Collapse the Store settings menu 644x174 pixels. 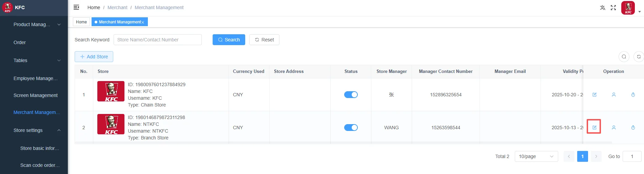[x=34, y=130]
